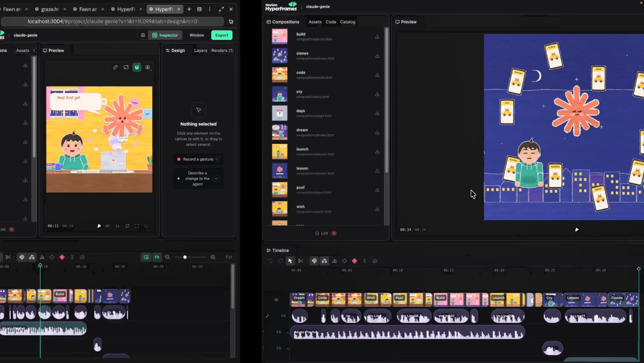Click the scissors icon in left window timeline
Viewport: 644px width, 363px height.
pos(8,257)
